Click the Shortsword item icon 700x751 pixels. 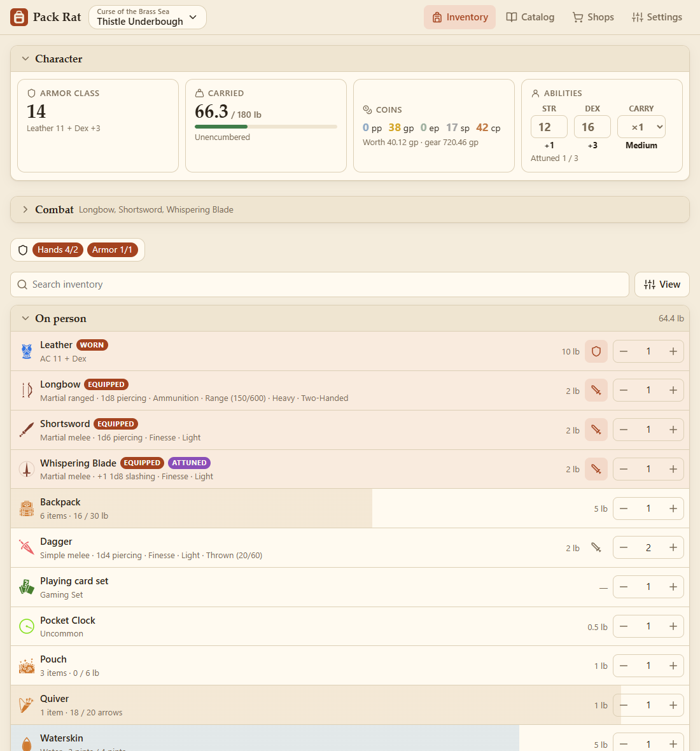27,430
